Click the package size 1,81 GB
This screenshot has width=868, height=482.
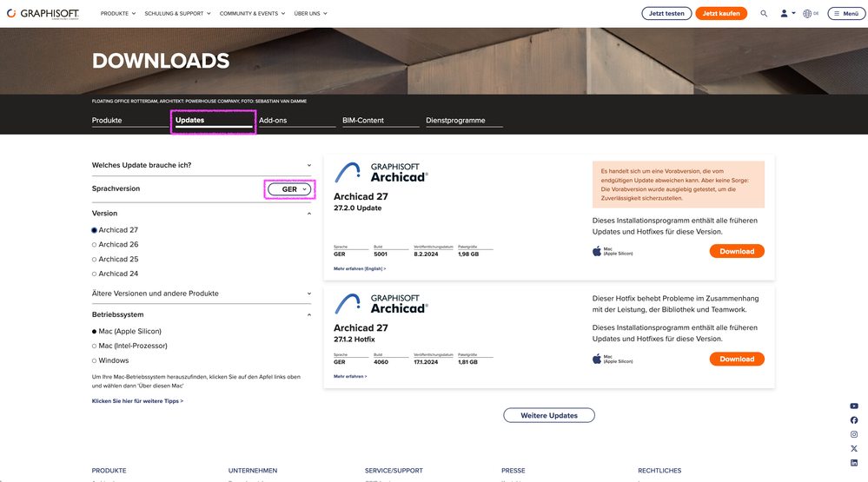467,362
